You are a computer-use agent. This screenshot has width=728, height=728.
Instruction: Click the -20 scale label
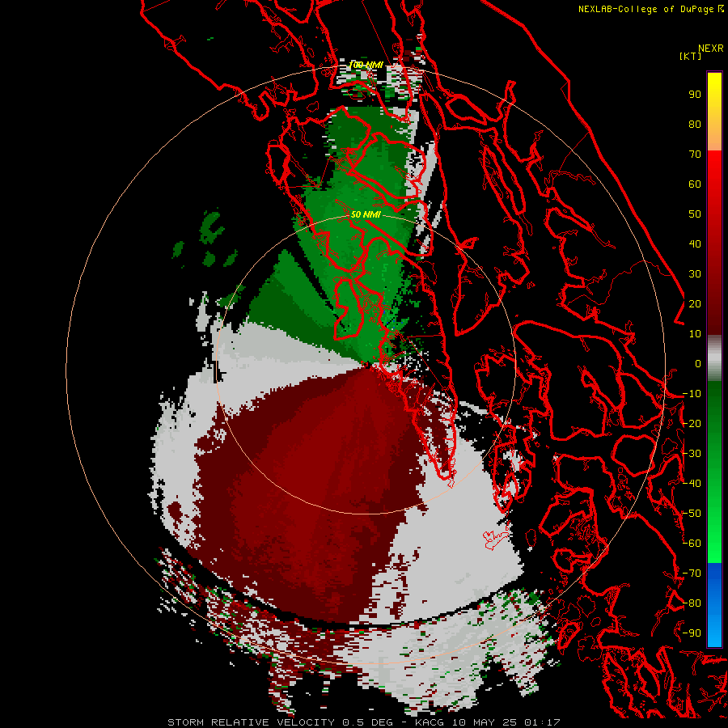point(692,424)
